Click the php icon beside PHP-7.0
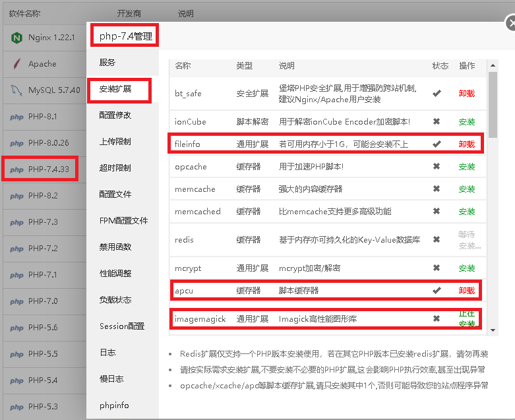The image size is (515, 420). (x=16, y=301)
